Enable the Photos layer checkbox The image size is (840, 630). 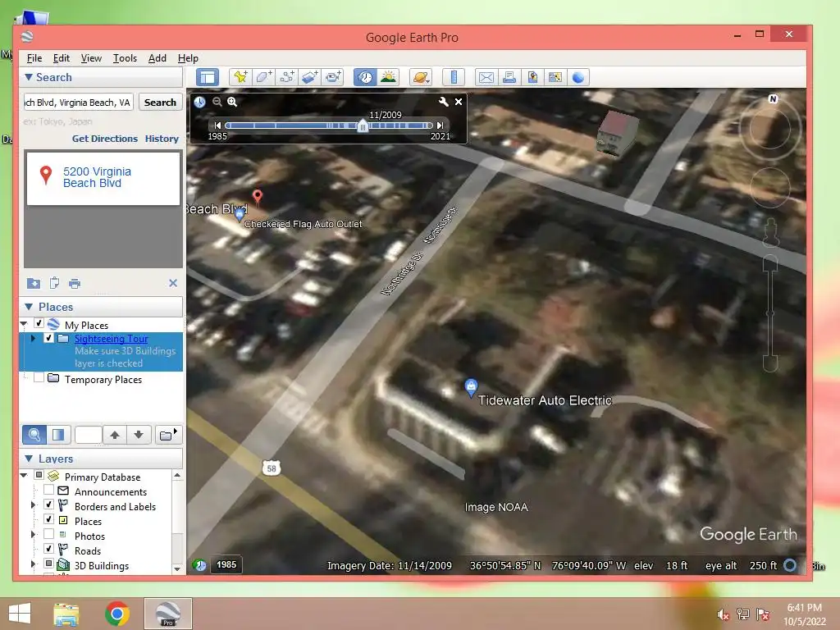[x=48, y=534]
